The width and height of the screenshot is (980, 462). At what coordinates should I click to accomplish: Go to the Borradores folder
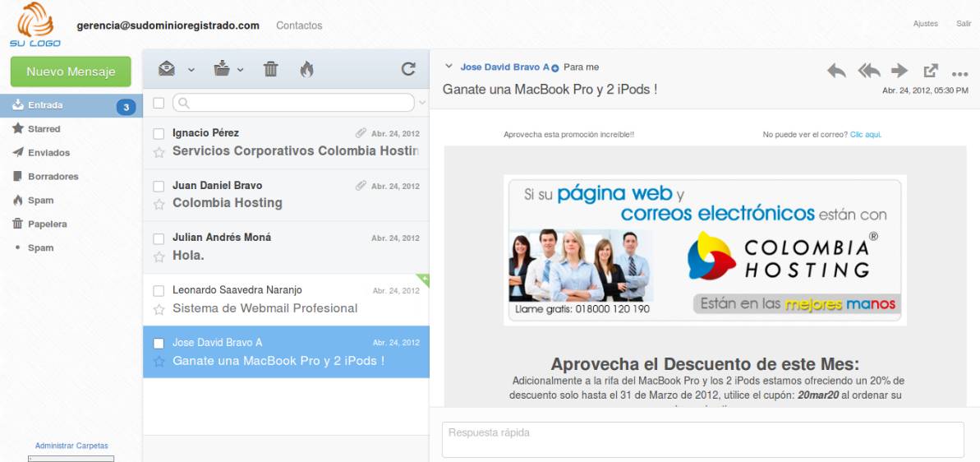pos(53,177)
